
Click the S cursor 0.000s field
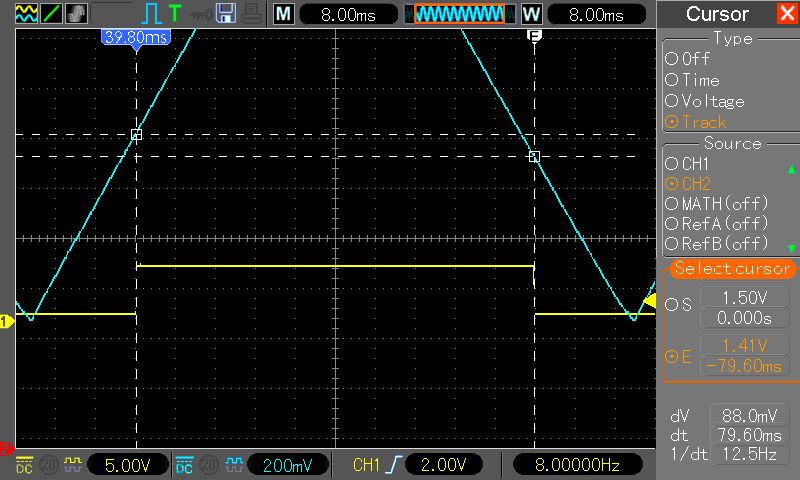point(744,318)
